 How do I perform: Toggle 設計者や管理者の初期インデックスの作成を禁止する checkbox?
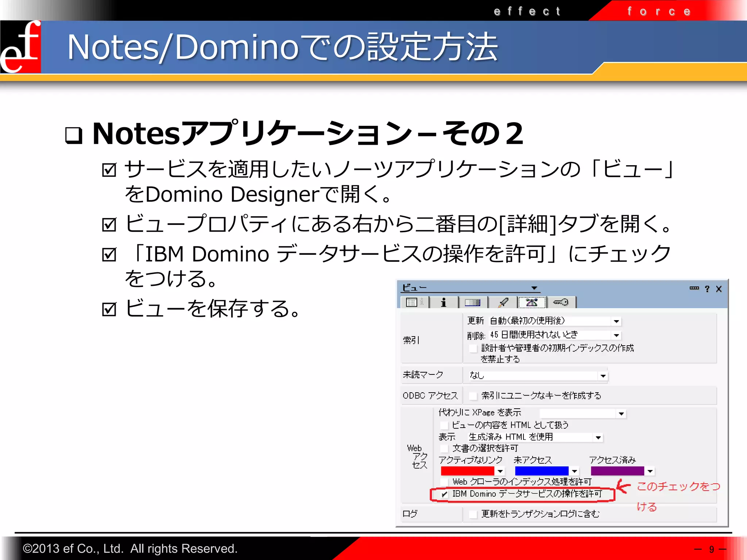[x=473, y=348]
